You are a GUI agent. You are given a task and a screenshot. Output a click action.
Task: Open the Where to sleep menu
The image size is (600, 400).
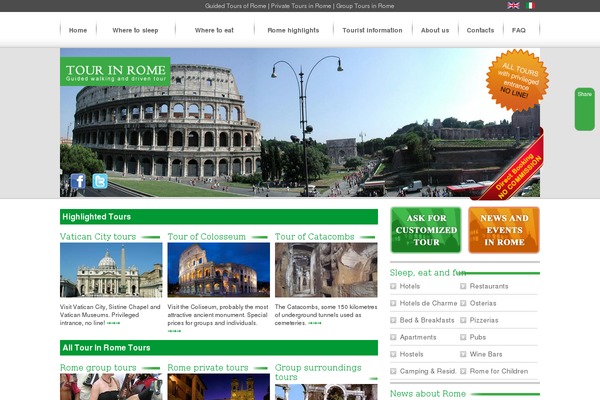135,30
